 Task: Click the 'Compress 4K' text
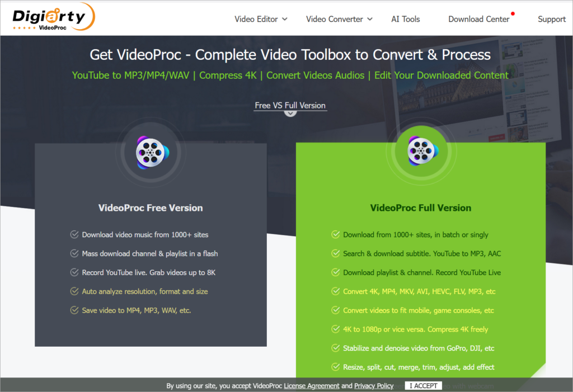click(x=228, y=75)
